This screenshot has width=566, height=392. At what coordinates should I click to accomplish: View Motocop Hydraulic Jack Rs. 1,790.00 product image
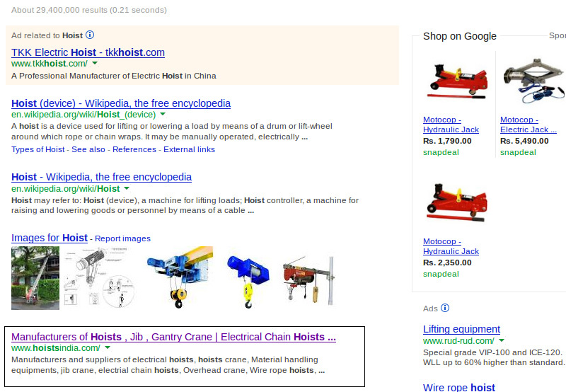coord(458,81)
